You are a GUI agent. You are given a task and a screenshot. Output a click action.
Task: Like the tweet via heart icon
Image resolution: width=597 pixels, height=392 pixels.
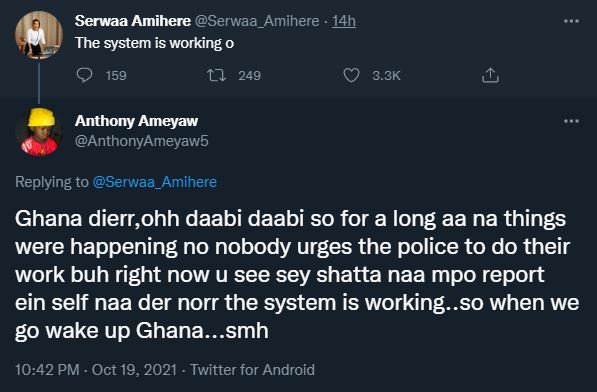351,75
